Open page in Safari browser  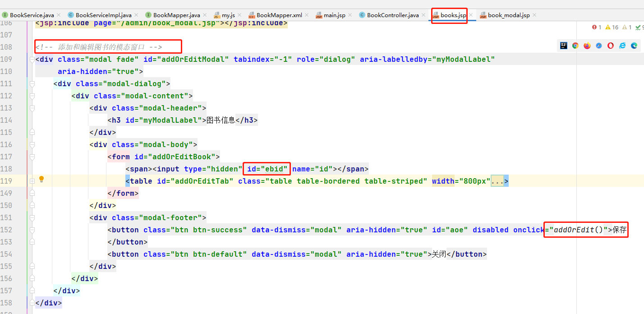(599, 46)
